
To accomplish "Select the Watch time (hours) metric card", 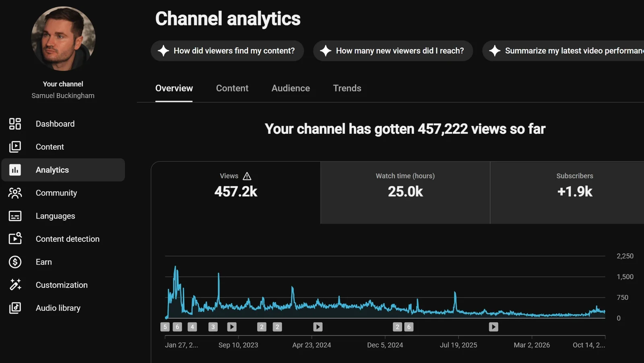I will point(405,193).
